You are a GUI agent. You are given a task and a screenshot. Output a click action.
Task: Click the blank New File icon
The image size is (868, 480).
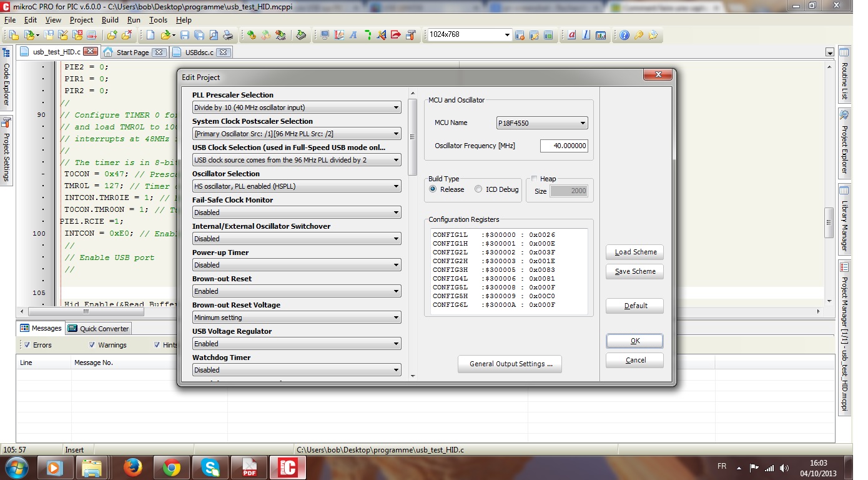point(150,35)
